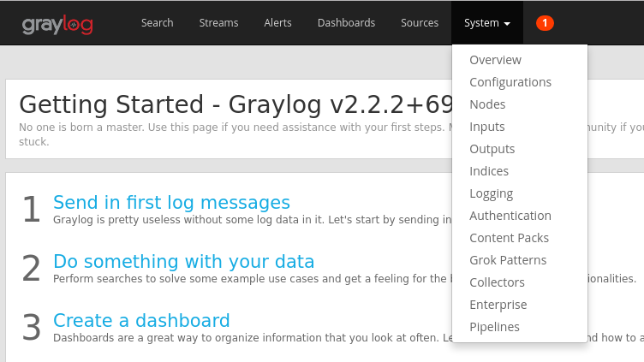Select Overview from System menu
The width and height of the screenshot is (644, 362).
click(495, 60)
